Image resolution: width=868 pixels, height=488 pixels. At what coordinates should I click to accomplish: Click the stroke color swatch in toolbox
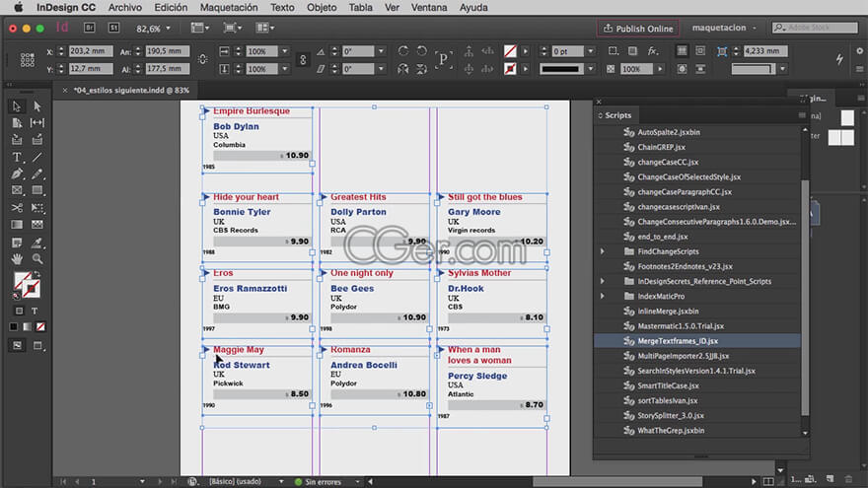tap(32, 289)
